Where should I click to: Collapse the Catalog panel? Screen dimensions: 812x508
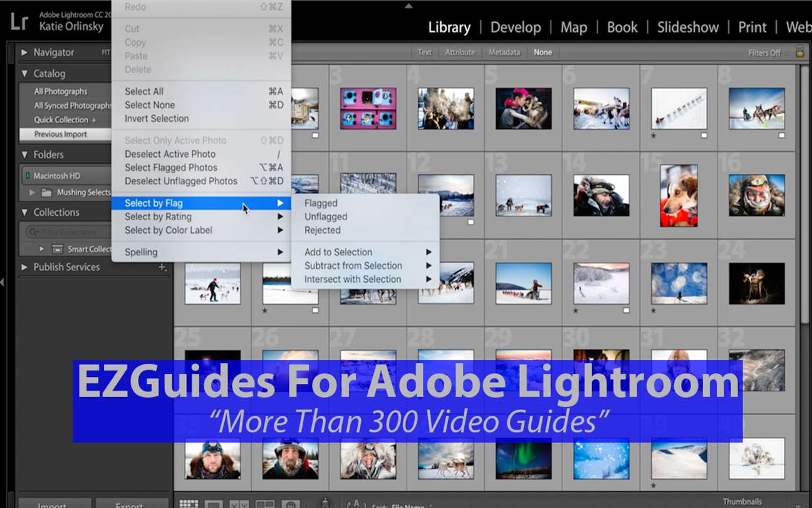24,73
